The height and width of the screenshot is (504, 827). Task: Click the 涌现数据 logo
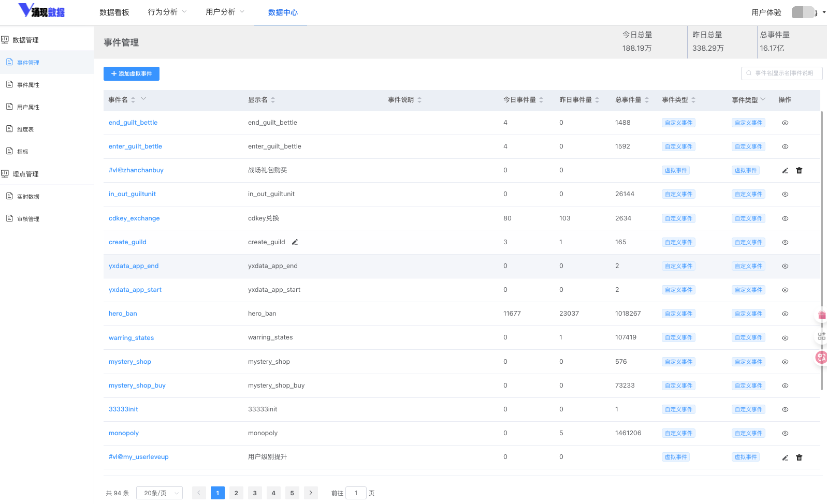41,10
